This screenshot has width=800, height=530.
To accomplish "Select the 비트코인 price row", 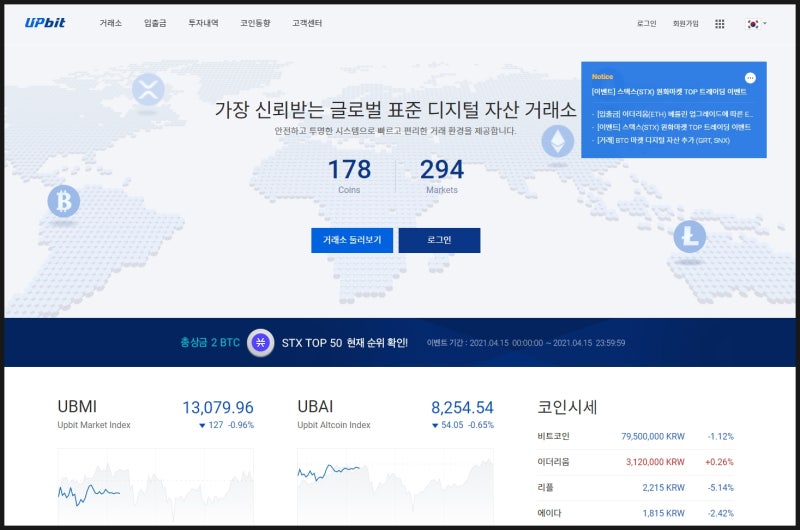I will [636, 437].
